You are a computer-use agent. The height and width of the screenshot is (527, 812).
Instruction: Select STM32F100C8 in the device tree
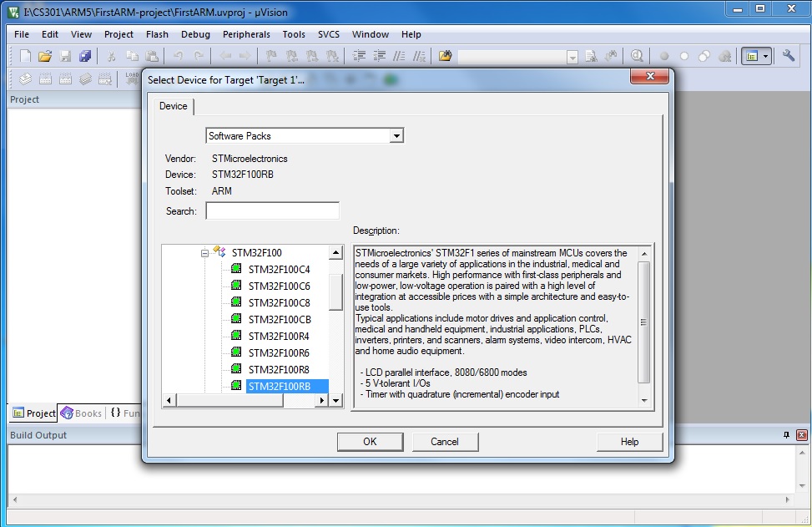(x=279, y=302)
